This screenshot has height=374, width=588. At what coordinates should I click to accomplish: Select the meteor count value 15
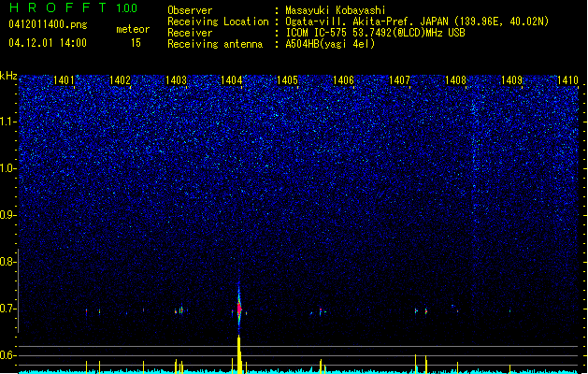point(136,43)
